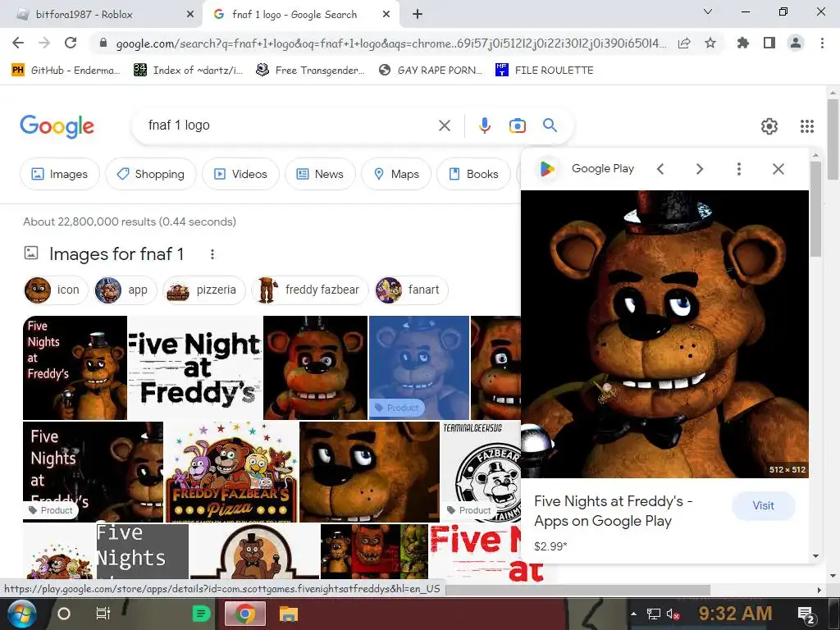
Task: Open Five Night at Freddy's text logo thumbnail
Action: [195, 367]
